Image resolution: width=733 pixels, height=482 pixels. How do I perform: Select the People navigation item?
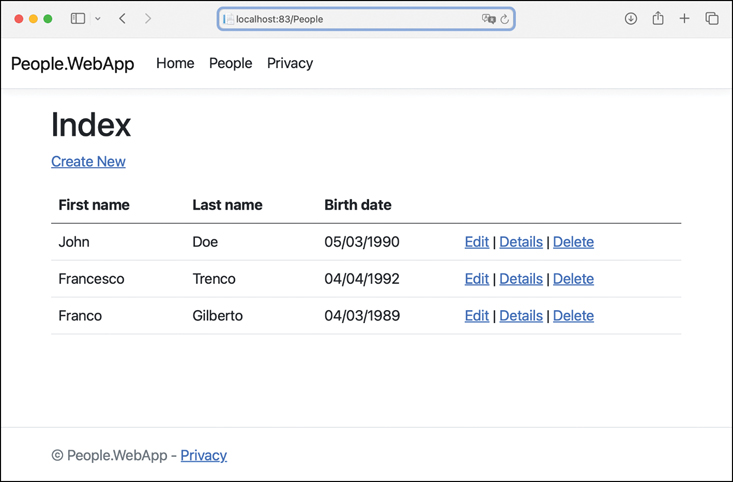(x=230, y=63)
